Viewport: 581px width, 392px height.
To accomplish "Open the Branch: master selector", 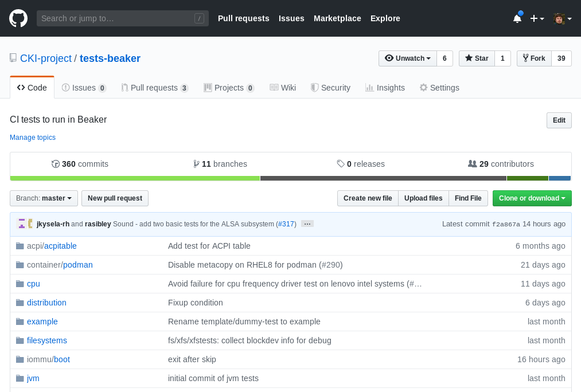I will (44, 198).
